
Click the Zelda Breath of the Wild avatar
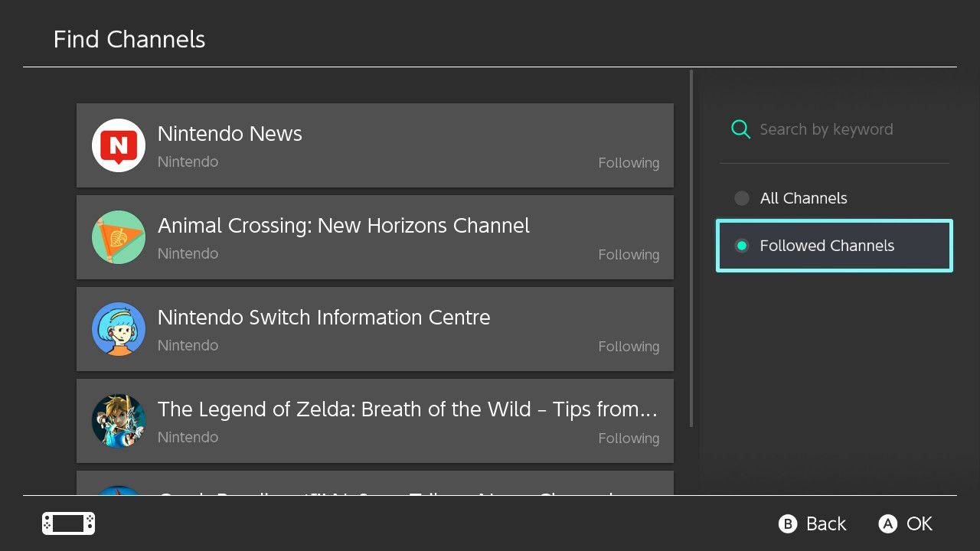tap(119, 421)
